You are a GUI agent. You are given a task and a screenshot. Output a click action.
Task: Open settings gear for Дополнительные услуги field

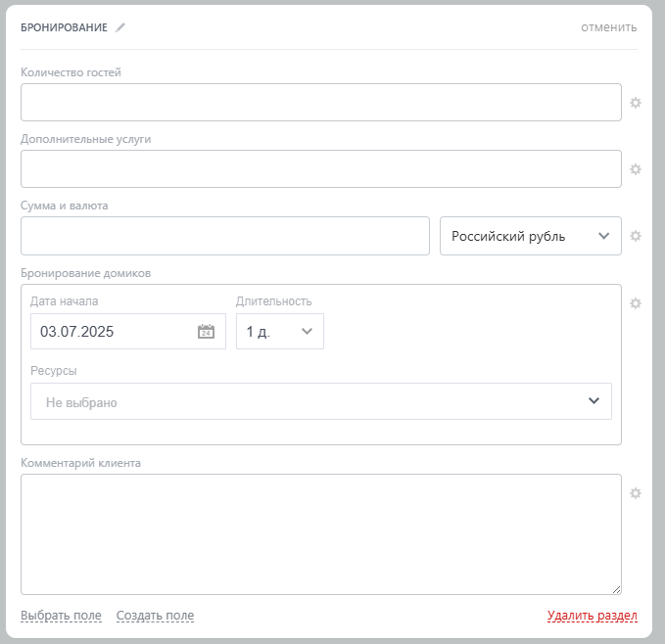click(x=636, y=169)
